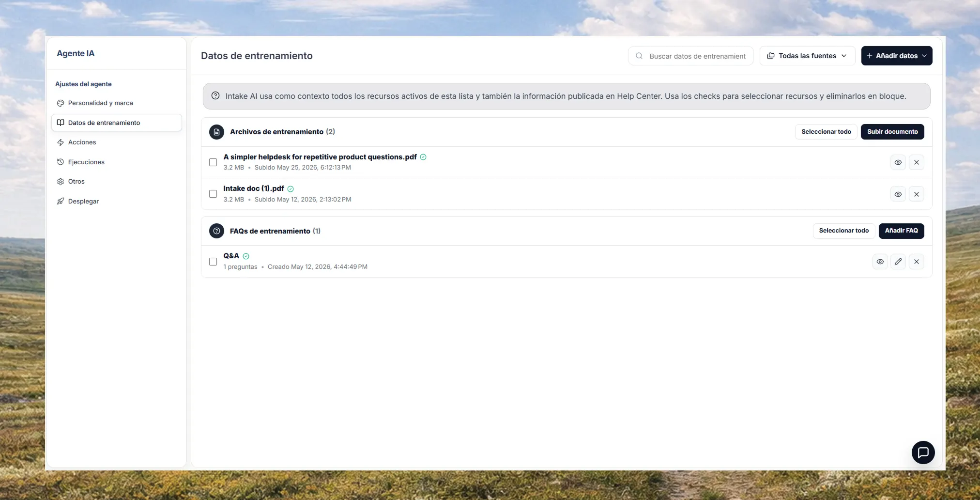
Task: Delete the A simpler helpdesk PDF file
Action: (x=916, y=162)
